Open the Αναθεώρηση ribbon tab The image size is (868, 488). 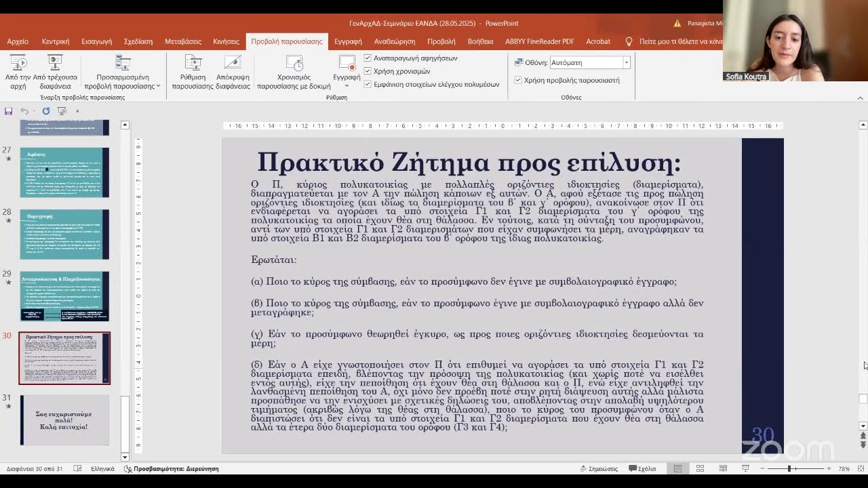click(x=395, y=41)
